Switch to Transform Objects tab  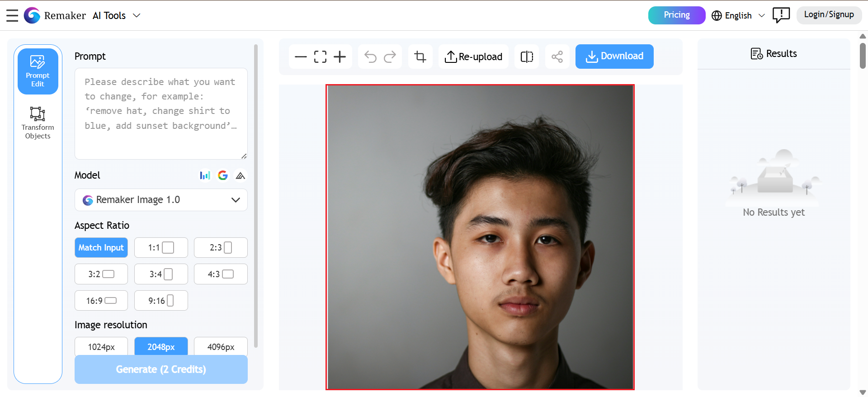pyautogui.click(x=38, y=123)
